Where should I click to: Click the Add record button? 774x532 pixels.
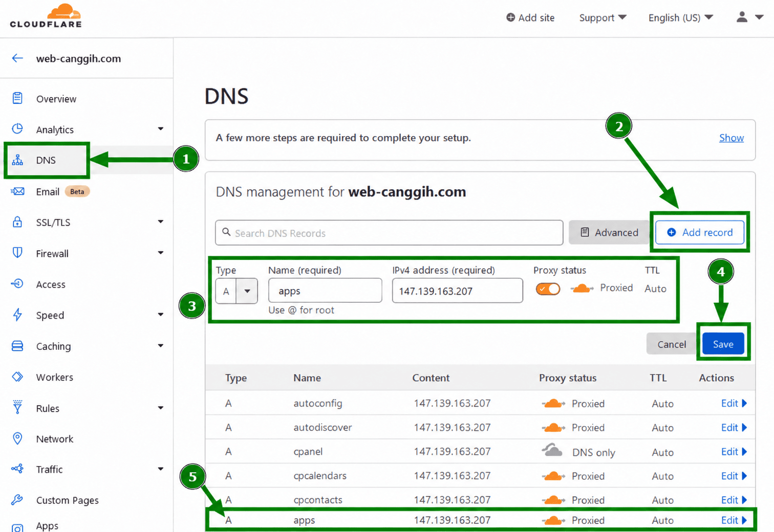[700, 232]
